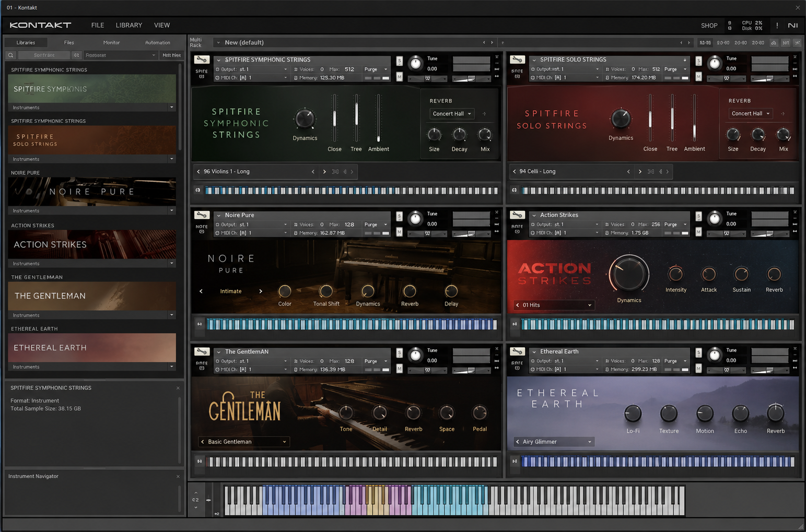The image size is (806, 532).
Task: Step back from Airy Glimmer preset
Action: [518, 442]
